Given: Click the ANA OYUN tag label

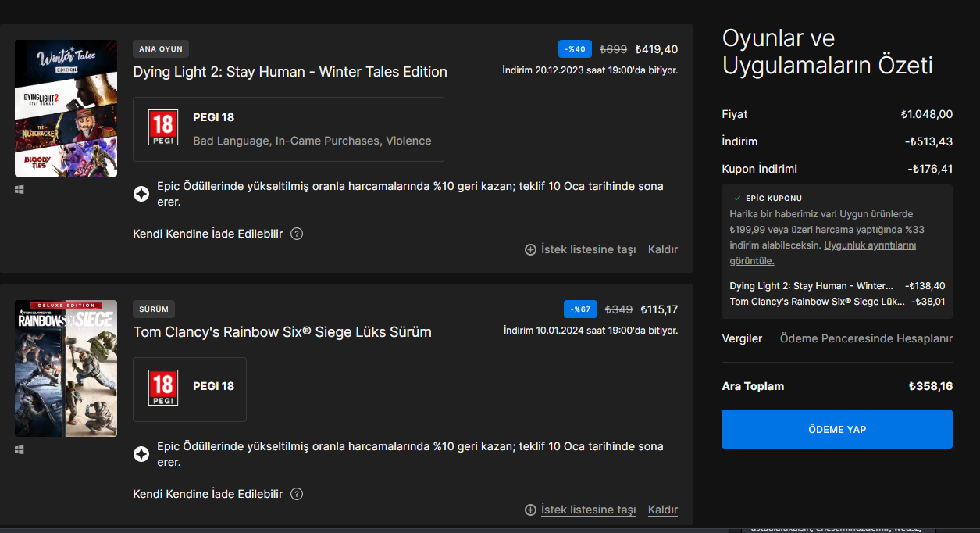Looking at the screenshot, I should click(161, 48).
